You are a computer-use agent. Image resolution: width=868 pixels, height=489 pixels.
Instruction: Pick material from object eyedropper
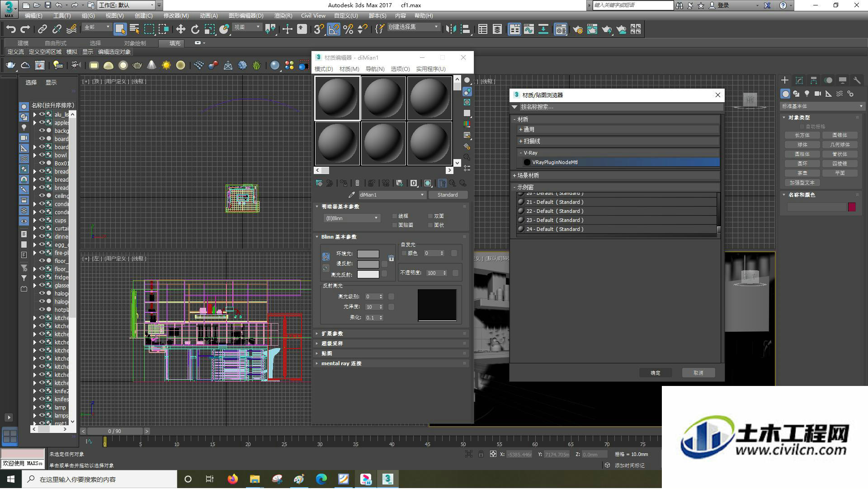point(352,195)
